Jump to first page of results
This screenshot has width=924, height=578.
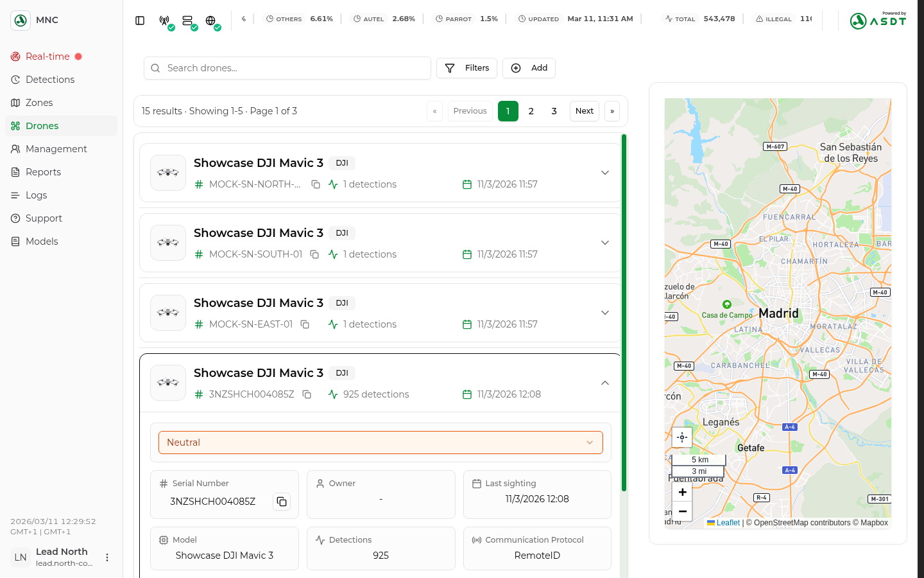[x=434, y=111]
